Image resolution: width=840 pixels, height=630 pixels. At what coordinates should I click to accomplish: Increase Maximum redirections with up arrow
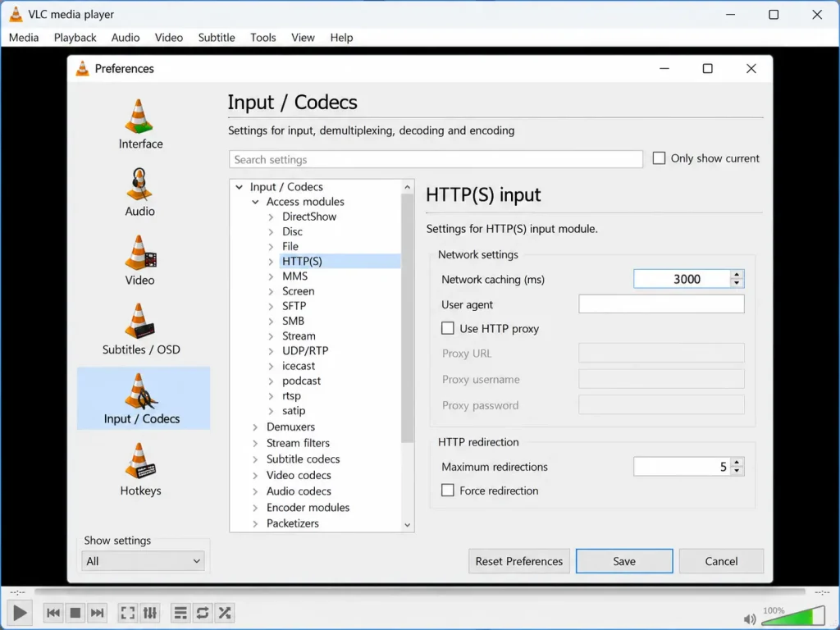pyautogui.click(x=737, y=462)
